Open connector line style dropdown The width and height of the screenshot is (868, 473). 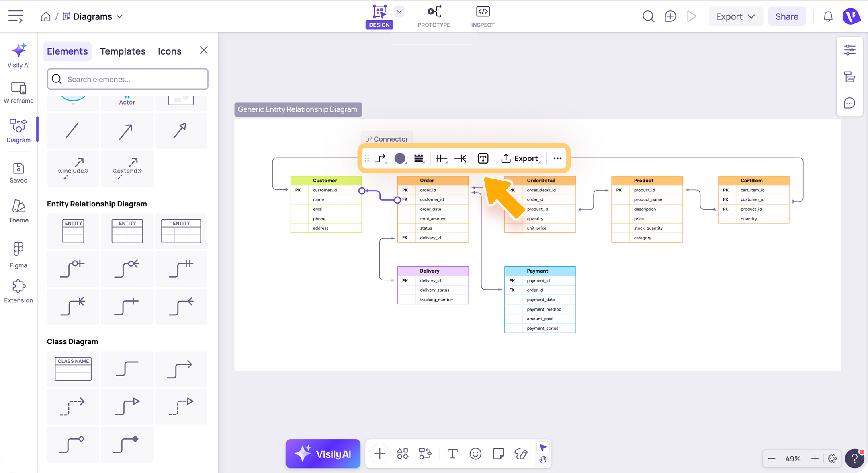pos(419,158)
